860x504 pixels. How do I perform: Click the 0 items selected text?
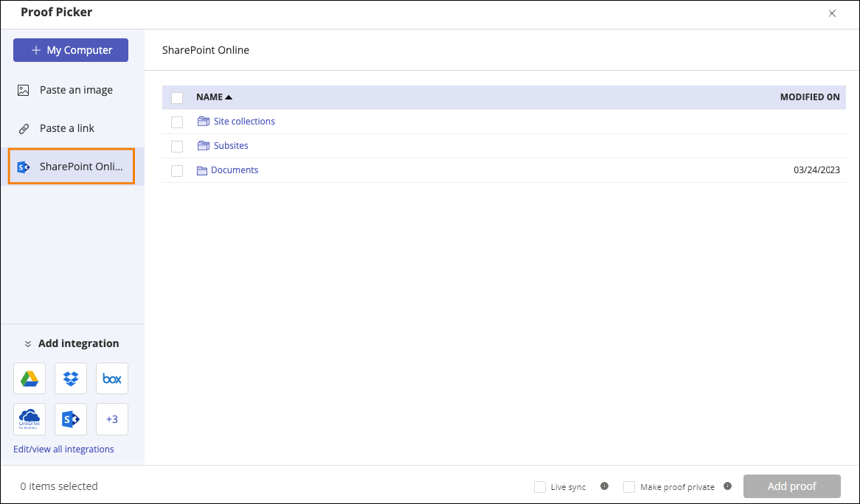pos(59,486)
